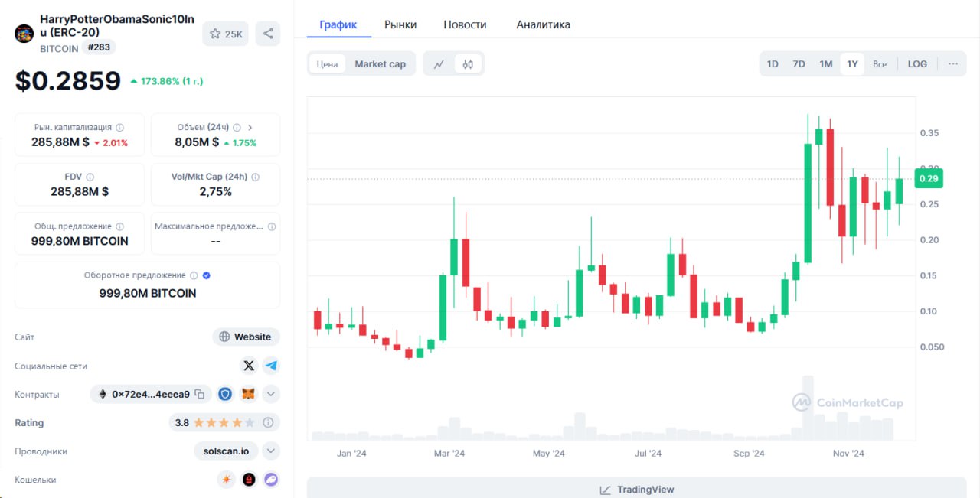This screenshot has height=498, width=980.
Task: Click the star watchlist button showing 25K
Action: (x=226, y=34)
